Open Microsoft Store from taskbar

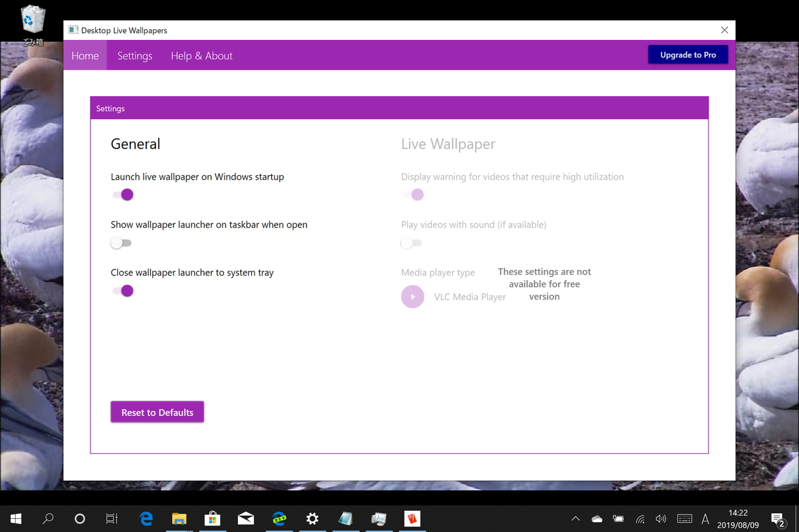[x=212, y=518]
